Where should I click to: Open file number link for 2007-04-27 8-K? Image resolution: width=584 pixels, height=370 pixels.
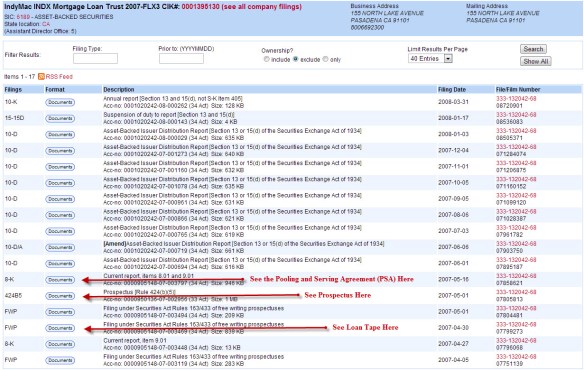(x=516, y=341)
